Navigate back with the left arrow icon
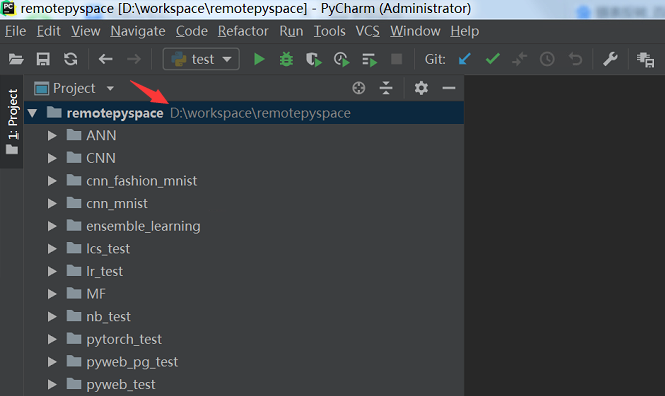 tap(106, 59)
